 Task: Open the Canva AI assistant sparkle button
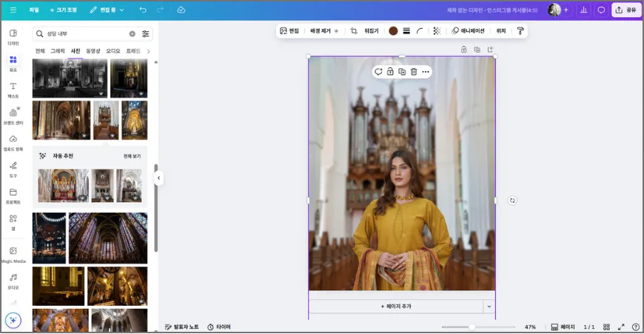[13, 321]
